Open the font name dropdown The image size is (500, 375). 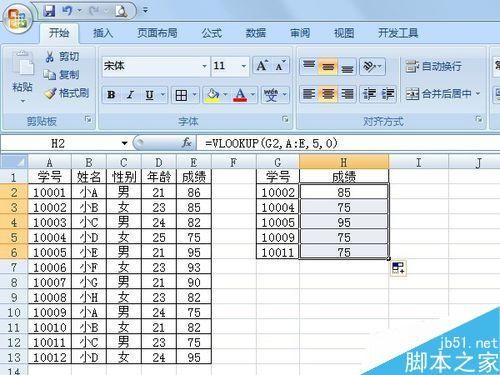pos(205,66)
